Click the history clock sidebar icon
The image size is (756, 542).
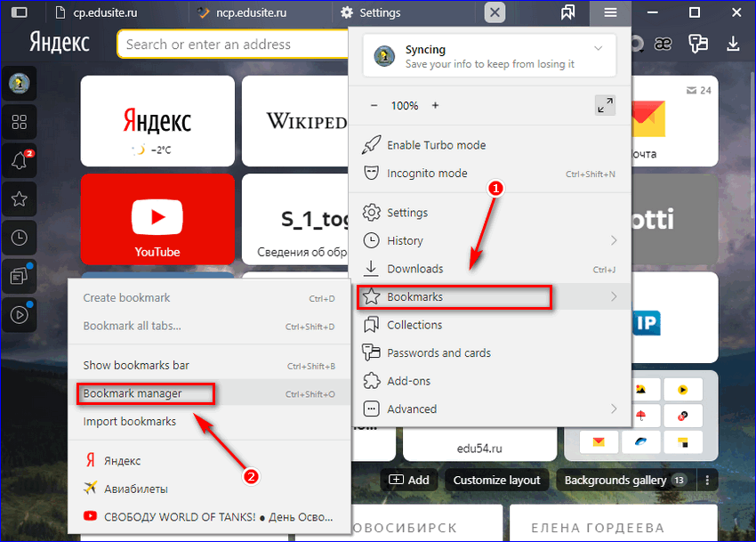point(19,238)
